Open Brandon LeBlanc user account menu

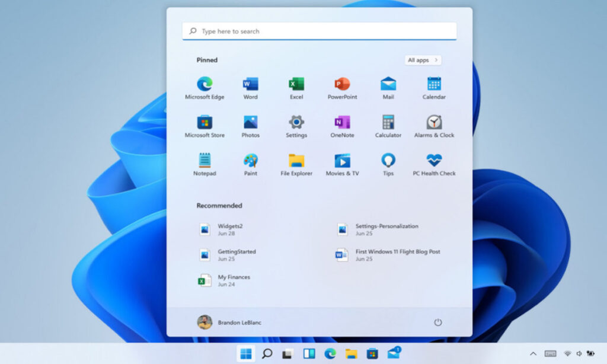pyautogui.click(x=229, y=323)
